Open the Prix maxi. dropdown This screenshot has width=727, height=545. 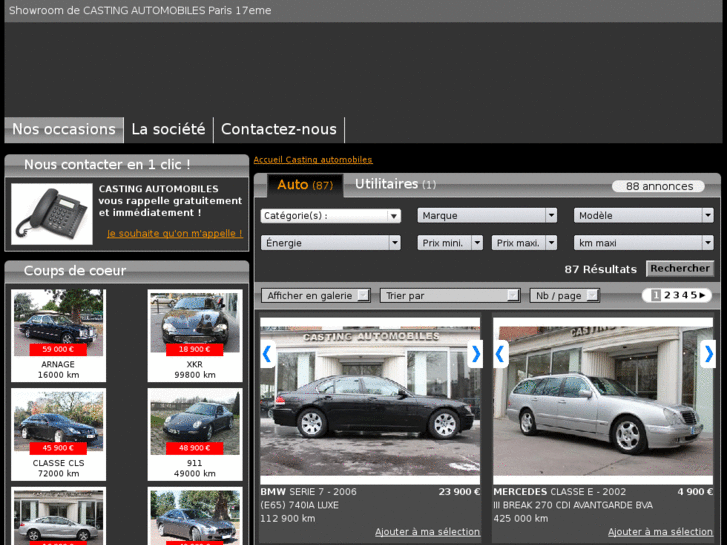click(524, 243)
